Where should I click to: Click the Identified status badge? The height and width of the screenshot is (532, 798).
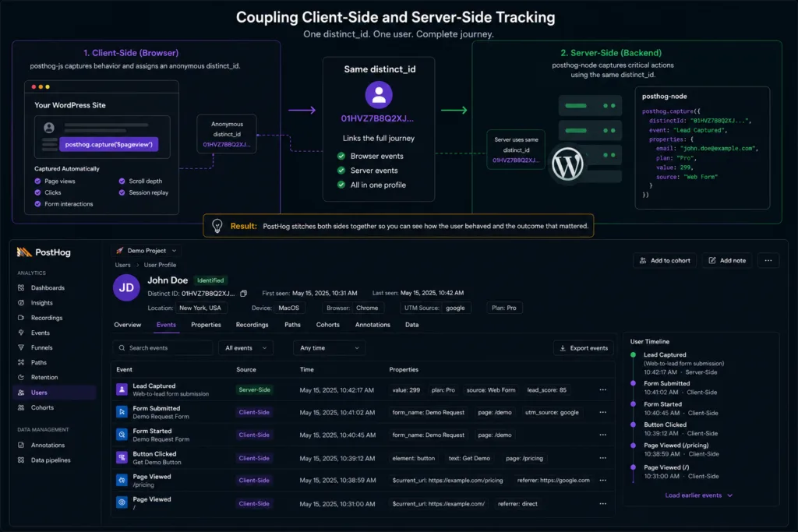(x=210, y=280)
